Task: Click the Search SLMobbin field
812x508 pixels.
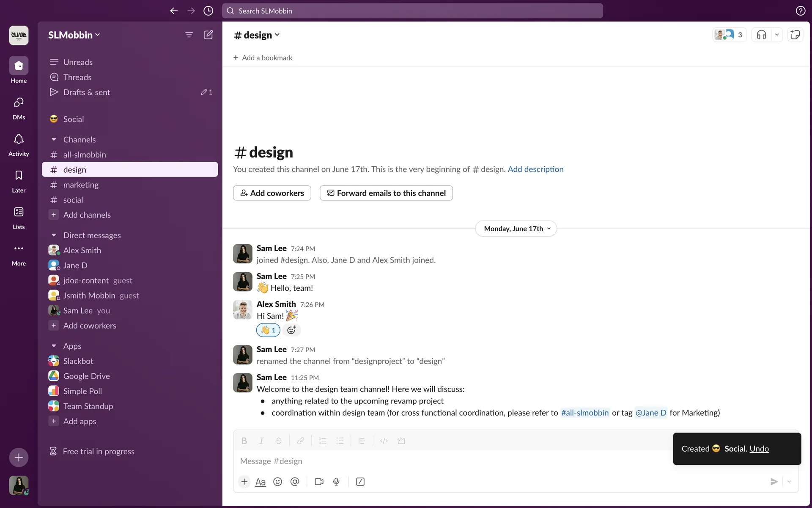Action: [x=412, y=11]
